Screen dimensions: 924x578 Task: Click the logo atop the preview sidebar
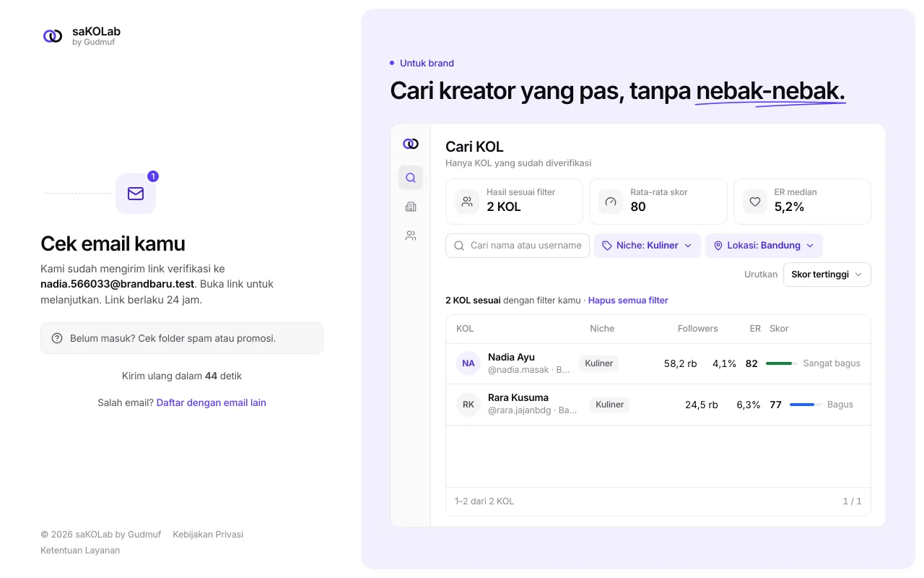point(411,144)
